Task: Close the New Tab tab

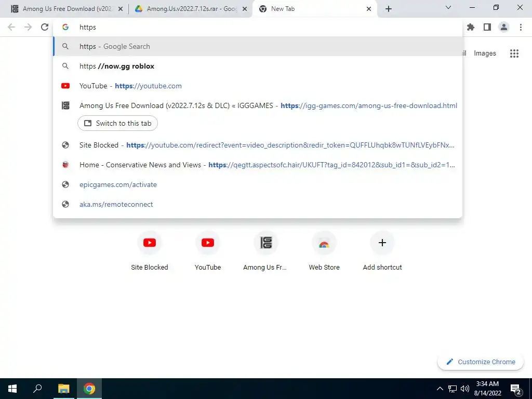Action: pos(369,9)
